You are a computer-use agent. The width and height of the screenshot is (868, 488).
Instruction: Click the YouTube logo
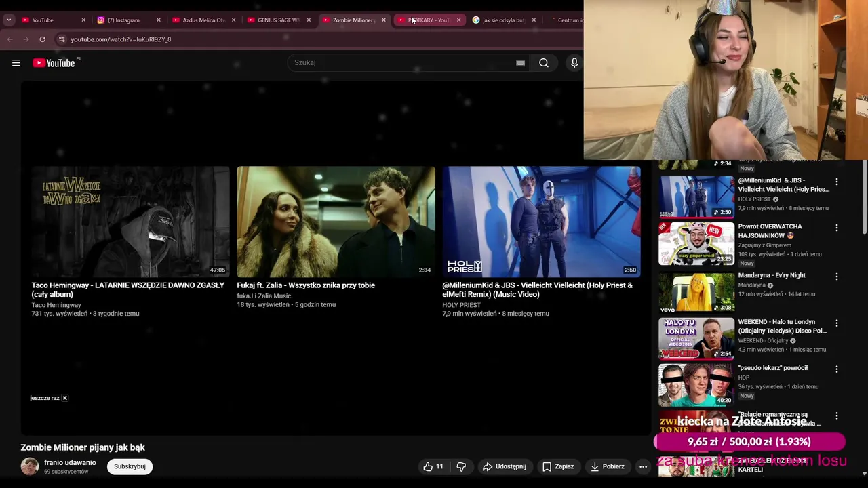[54, 63]
